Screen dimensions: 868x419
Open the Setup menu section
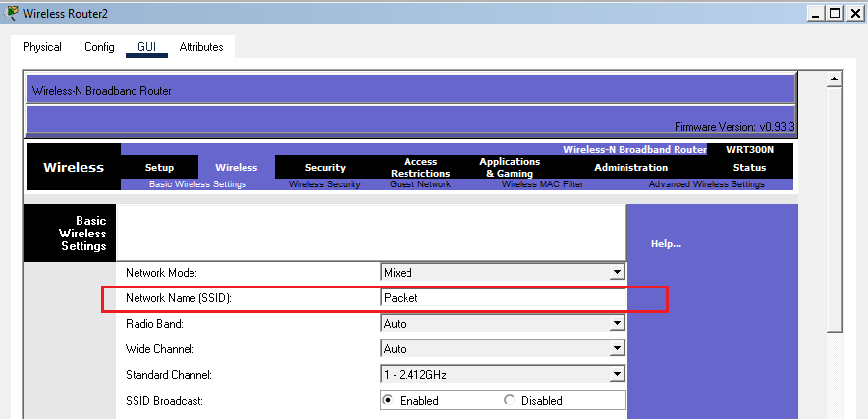pyautogui.click(x=159, y=168)
